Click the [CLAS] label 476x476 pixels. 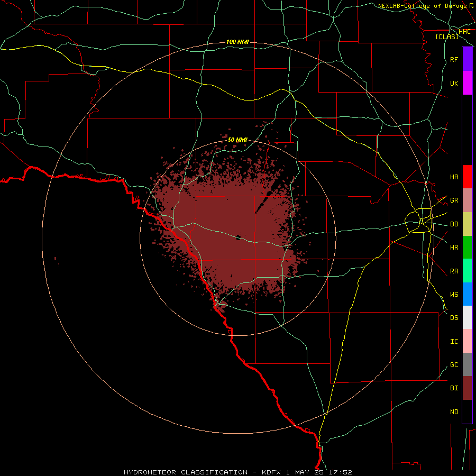click(447, 36)
